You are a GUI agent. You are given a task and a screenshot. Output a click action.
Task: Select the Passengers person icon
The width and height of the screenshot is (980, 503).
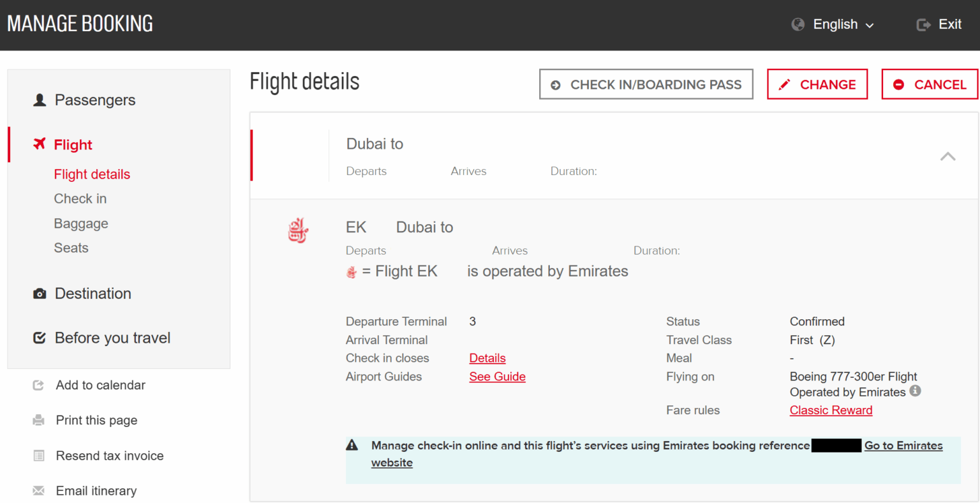click(x=40, y=100)
